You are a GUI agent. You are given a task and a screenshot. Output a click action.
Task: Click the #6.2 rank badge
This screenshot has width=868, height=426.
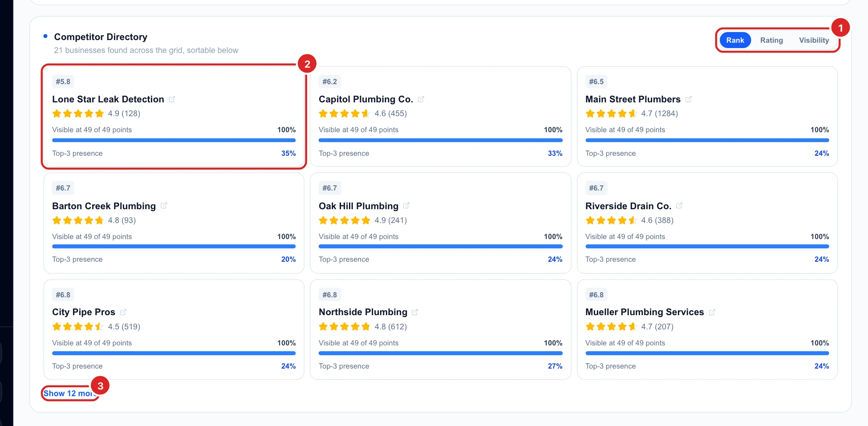(x=330, y=81)
